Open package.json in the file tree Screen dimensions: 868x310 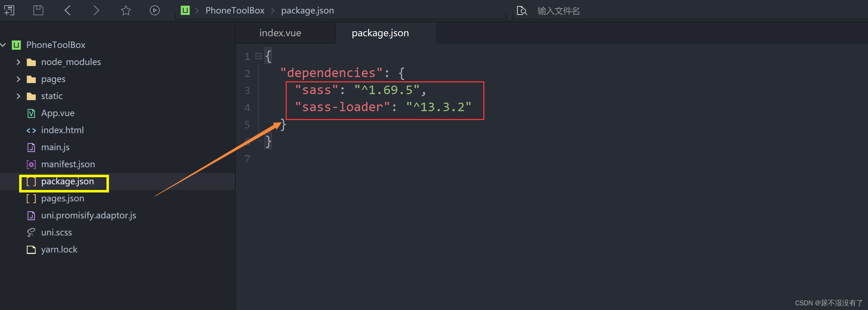click(x=67, y=181)
